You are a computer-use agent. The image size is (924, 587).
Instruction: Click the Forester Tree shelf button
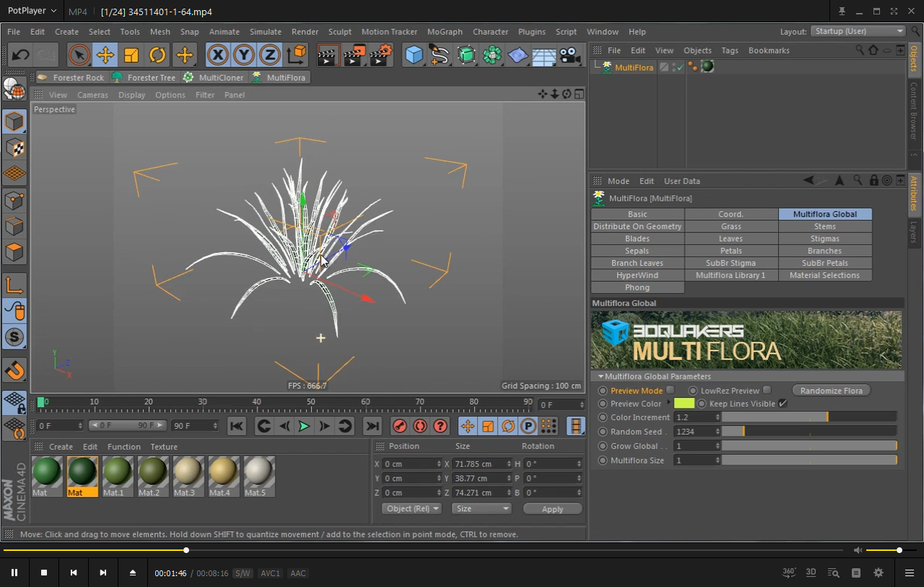[144, 77]
